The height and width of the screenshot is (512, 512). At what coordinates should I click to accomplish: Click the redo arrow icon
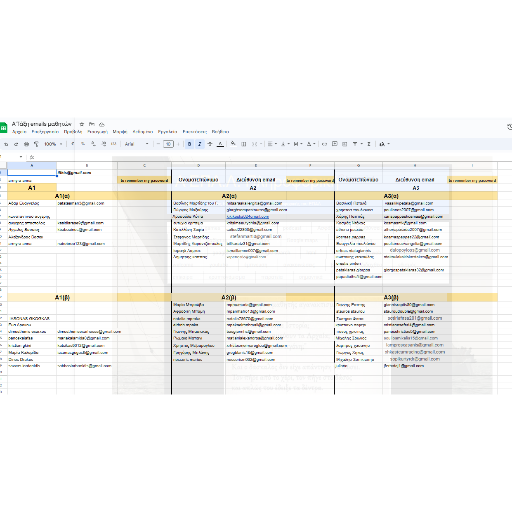tap(16, 144)
